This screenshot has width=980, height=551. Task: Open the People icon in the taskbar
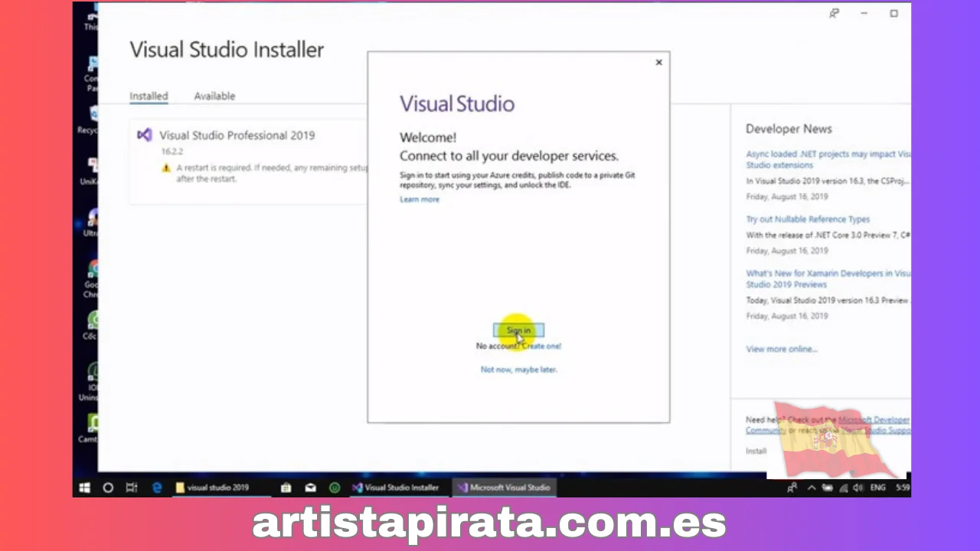click(x=792, y=487)
